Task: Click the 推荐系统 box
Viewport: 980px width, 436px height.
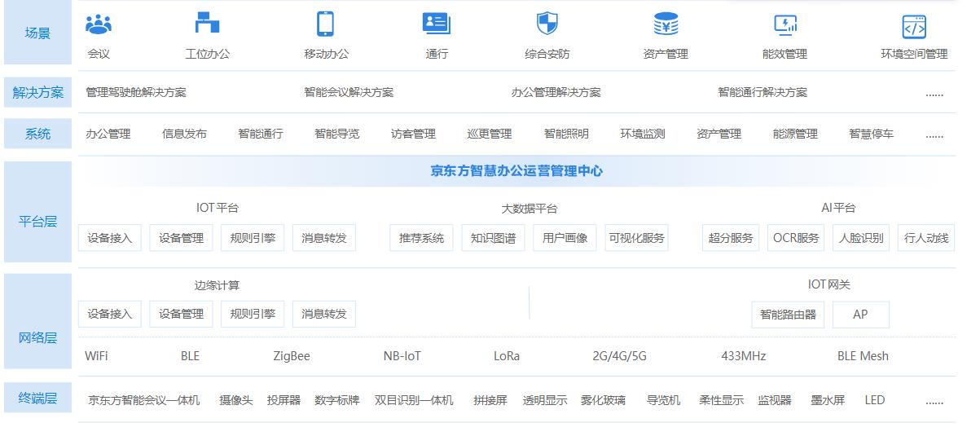Action: coord(422,238)
